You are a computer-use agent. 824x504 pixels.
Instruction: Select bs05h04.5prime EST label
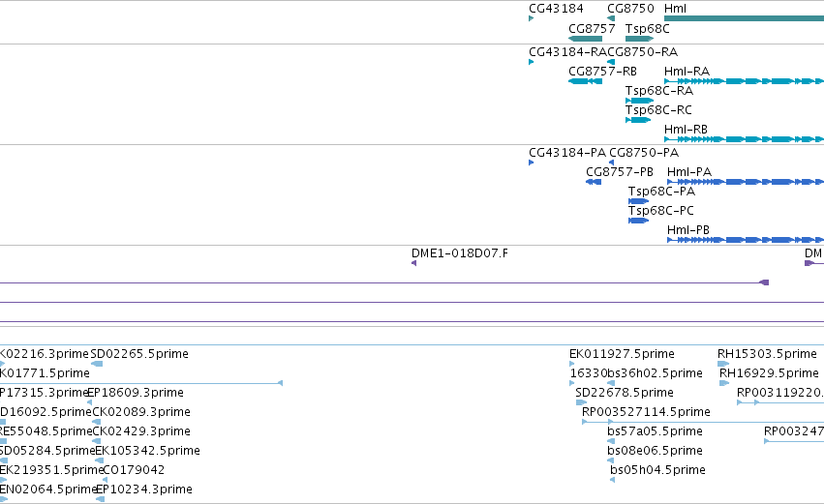point(657,470)
